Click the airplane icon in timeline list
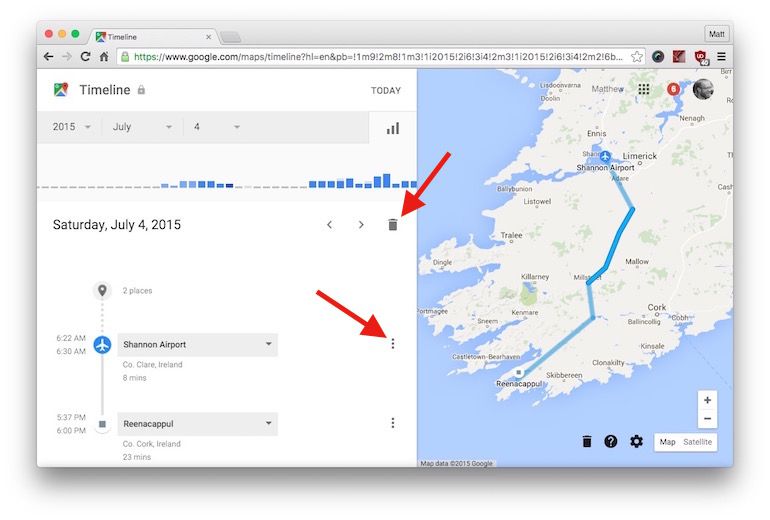770x520 pixels. (102, 345)
